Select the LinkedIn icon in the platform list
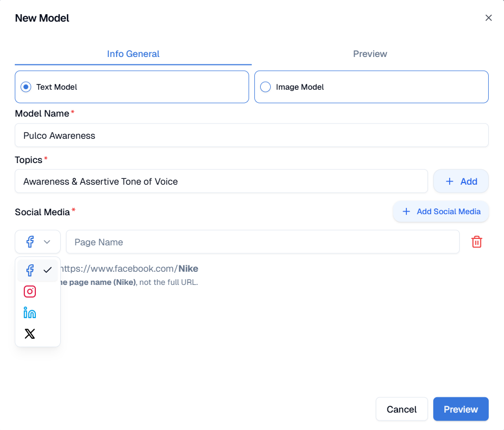Image resolution: width=504 pixels, height=430 pixels. [x=30, y=313]
